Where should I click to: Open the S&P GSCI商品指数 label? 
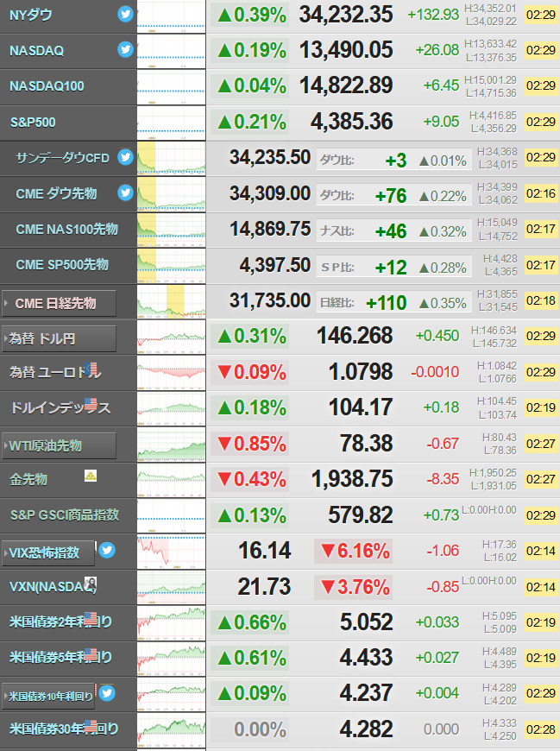[65, 514]
